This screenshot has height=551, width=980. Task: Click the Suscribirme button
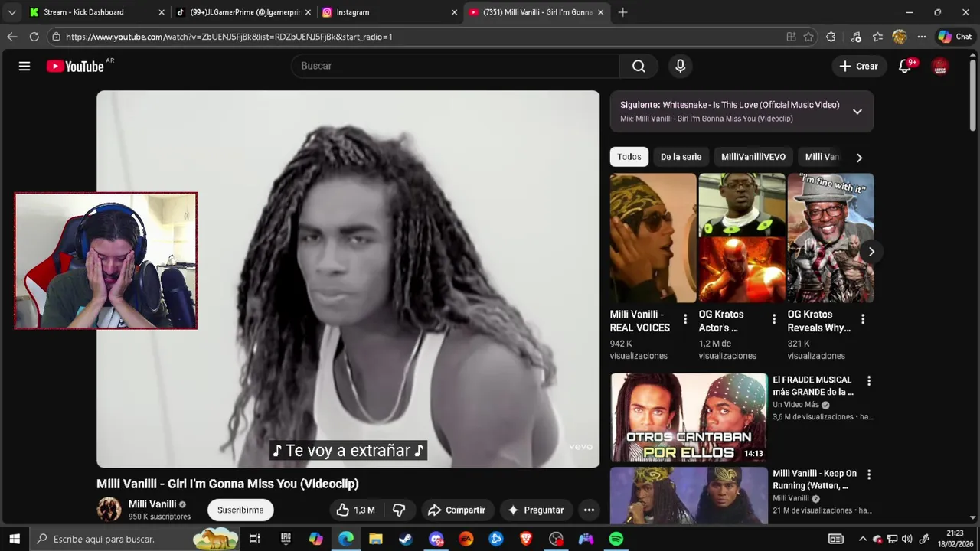click(x=240, y=510)
